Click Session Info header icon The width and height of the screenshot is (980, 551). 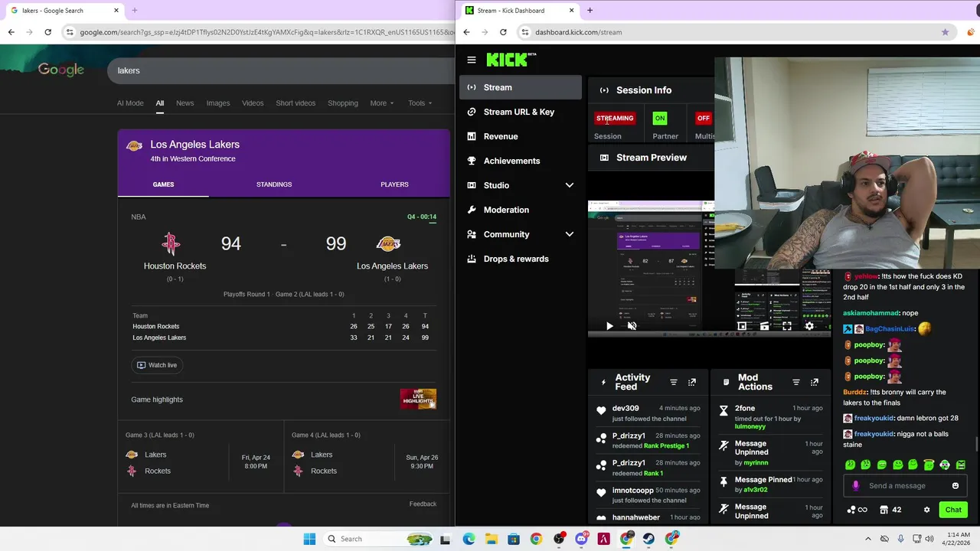click(x=604, y=90)
